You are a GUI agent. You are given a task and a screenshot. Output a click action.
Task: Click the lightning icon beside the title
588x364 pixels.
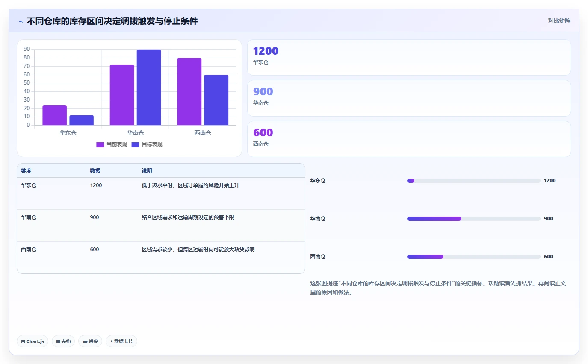click(20, 21)
